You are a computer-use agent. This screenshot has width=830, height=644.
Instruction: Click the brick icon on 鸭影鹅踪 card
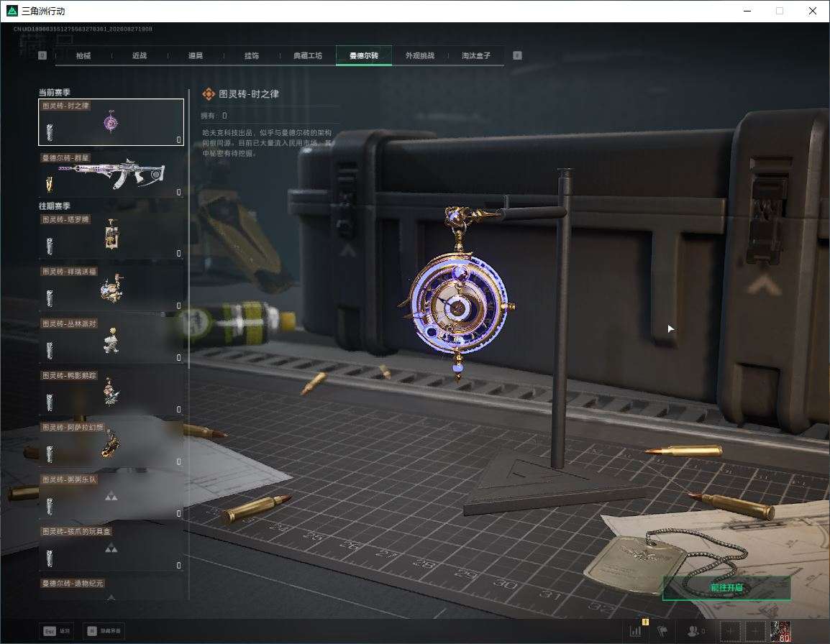point(49,402)
